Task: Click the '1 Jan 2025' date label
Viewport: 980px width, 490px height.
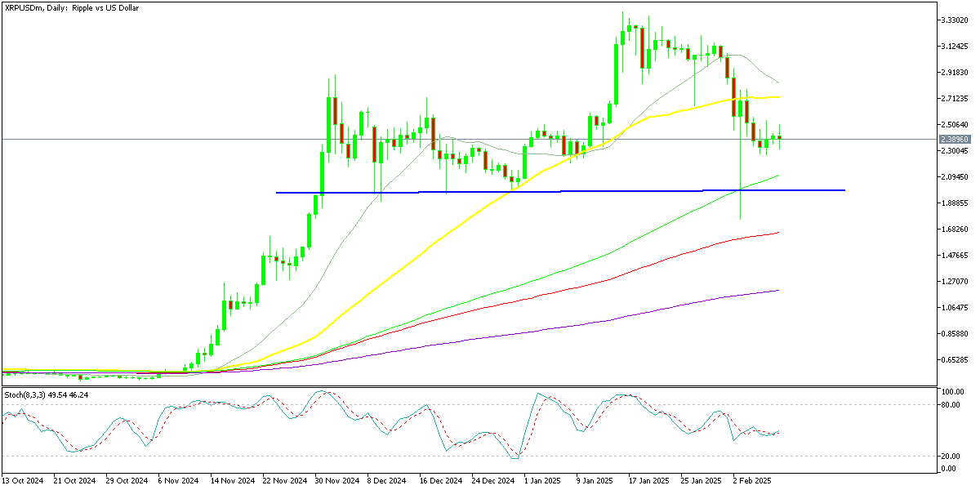Action: [544, 482]
